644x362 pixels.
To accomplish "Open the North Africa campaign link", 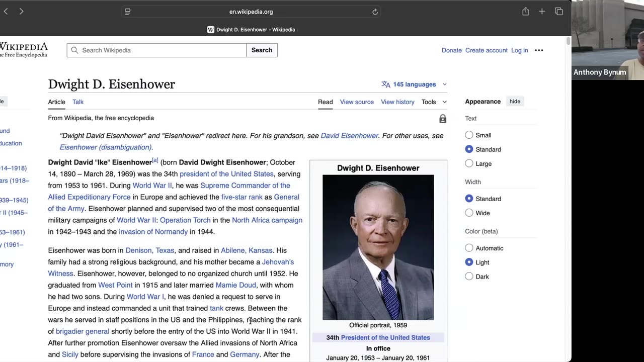I will pos(267,220).
